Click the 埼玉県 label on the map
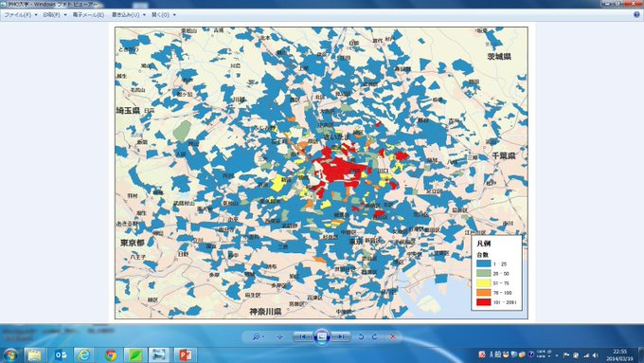Screen dimensions: 644x363 (x=128, y=111)
